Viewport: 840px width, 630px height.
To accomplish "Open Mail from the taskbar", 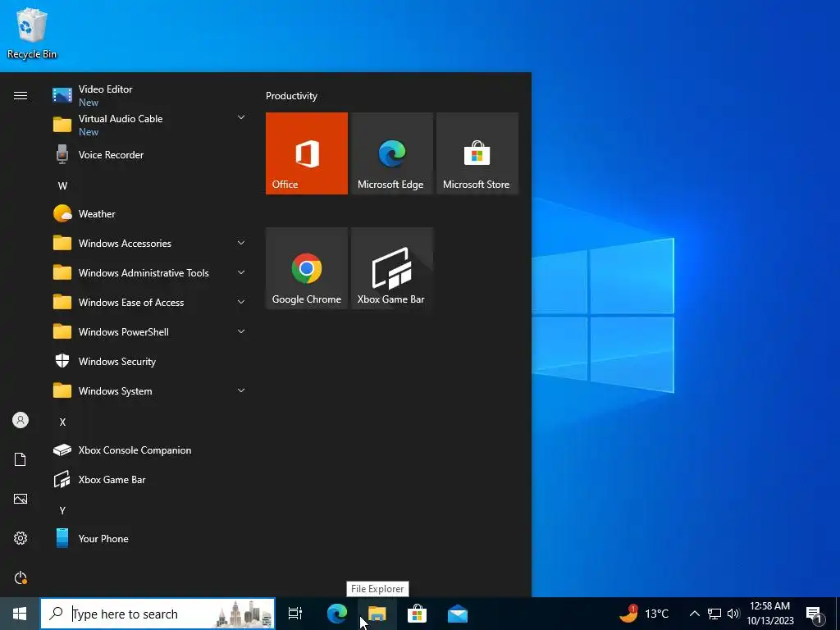I will click(x=458, y=614).
